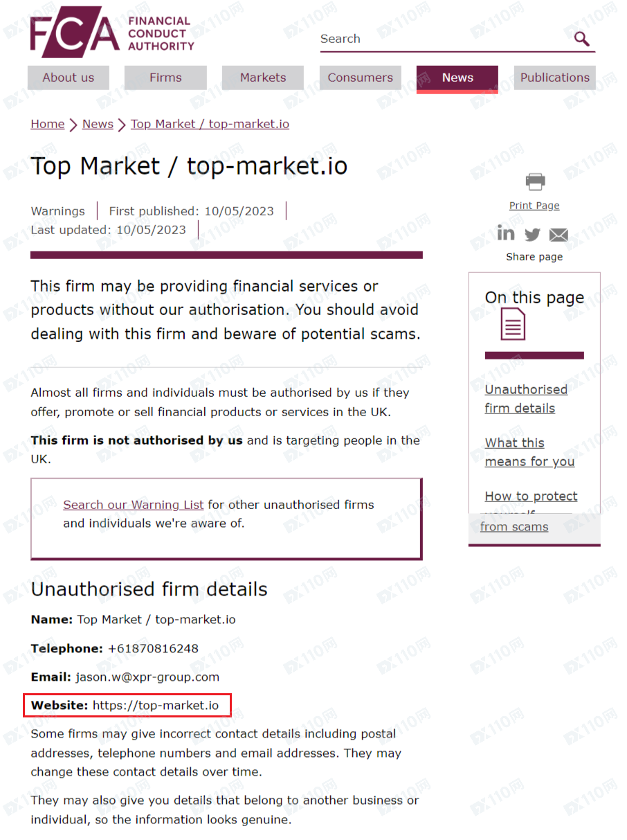Open the Firms menu
Viewport: 627px width, 840px height.
pyautogui.click(x=165, y=78)
